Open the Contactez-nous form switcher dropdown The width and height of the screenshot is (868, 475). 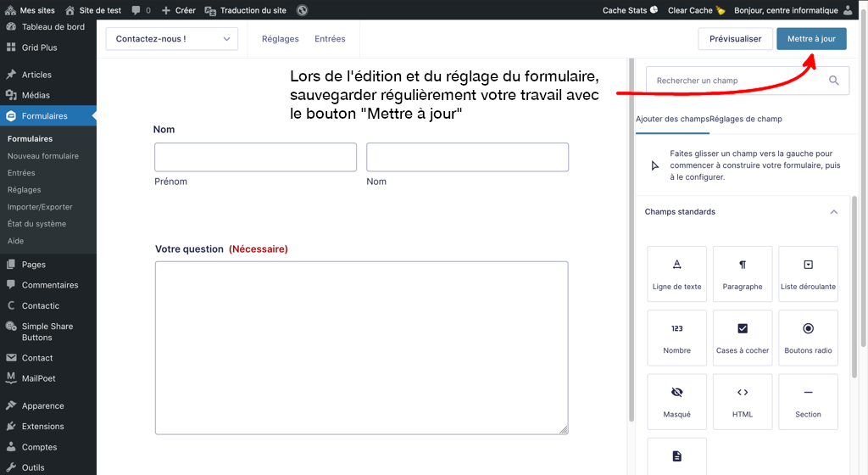pyautogui.click(x=172, y=39)
